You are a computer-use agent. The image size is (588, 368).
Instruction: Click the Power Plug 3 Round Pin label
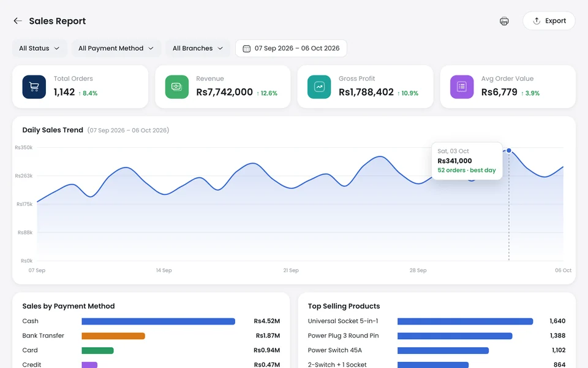tap(343, 335)
